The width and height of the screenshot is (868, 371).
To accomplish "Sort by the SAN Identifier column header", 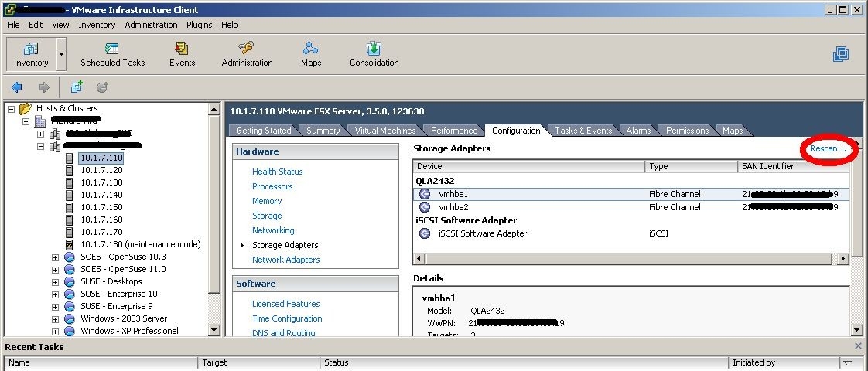I will pyautogui.click(x=794, y=166).
